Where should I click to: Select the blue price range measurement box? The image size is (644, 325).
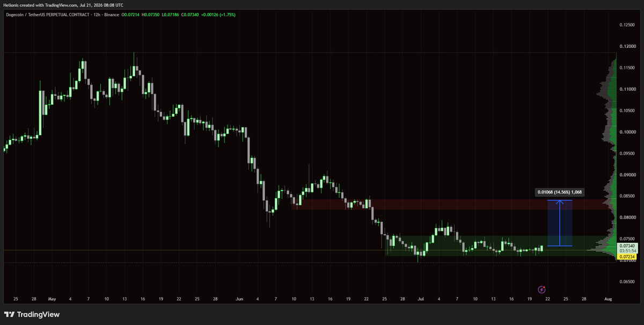(560, 223)
